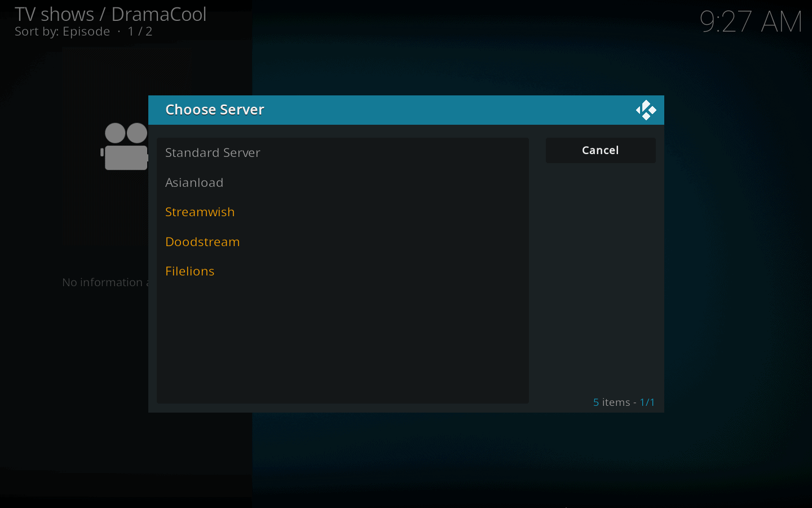Viewport: 812px width, 508px height.
Task: Click the Choose Server dialog title
Action: pos(214,110)
